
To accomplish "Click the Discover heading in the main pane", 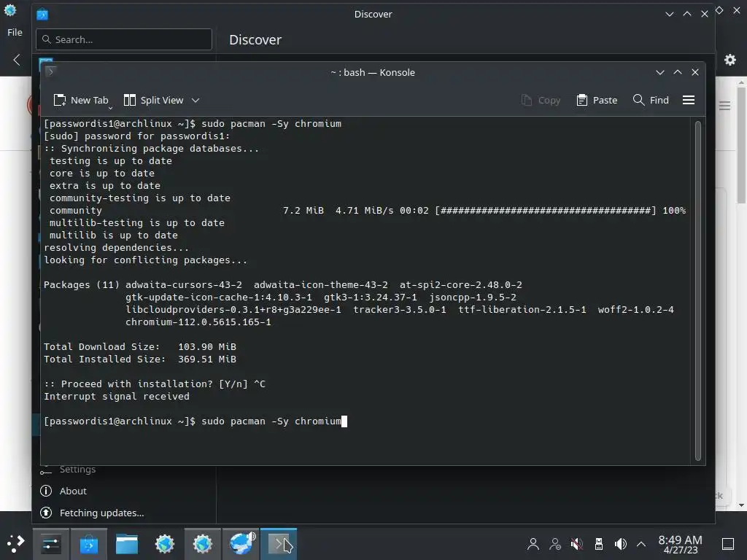I will point(255,39).
